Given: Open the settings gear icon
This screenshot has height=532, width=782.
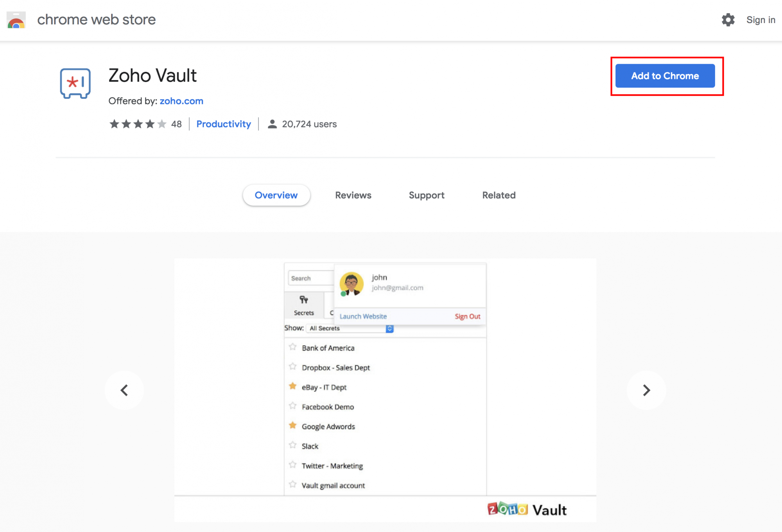Looking at the screenshot, I should click(728, 20).
